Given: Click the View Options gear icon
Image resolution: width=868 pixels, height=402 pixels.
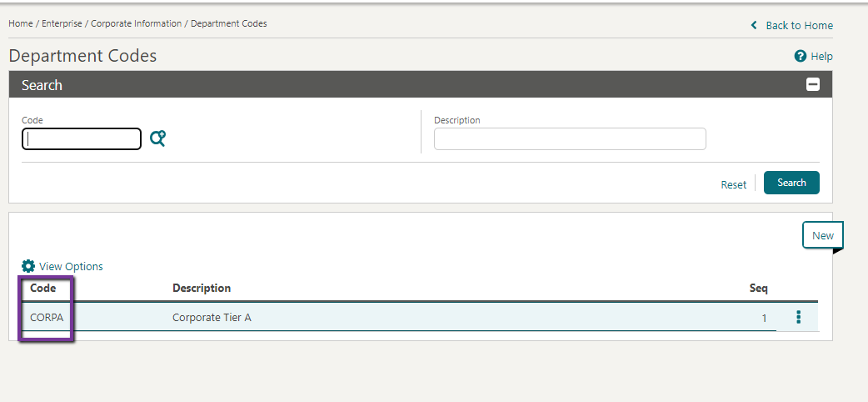Looking at the screenshot, I should click(28, 266).
